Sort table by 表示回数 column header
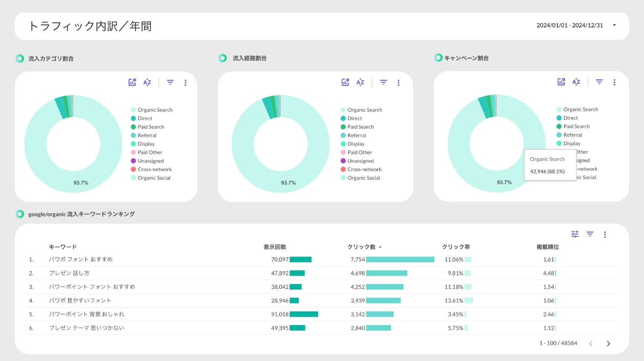Image resolution: width=644 pixels, height=361 pixels. pyautogui.click(x=275, y=247)
